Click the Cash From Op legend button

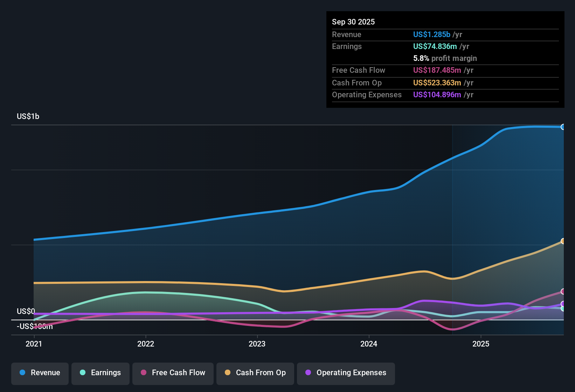coord(255,373)
